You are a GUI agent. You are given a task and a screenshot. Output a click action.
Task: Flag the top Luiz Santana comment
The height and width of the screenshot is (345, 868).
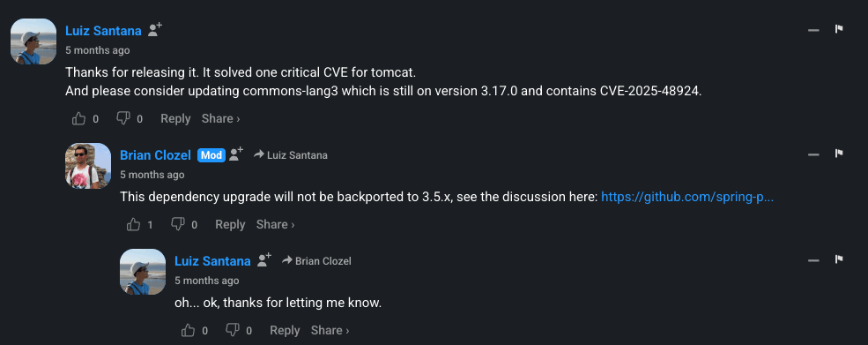click(x=839, y=29)
